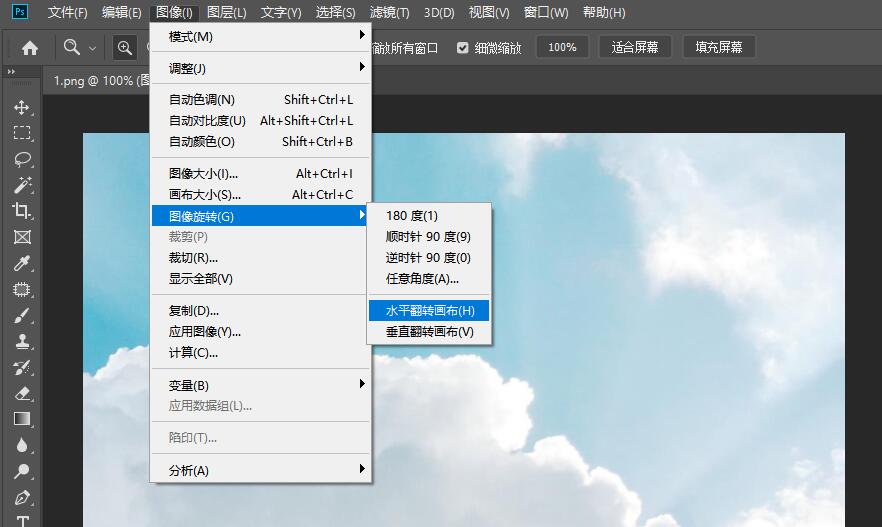Click the Home icon in options bar
This screenshot has width=882, height=527.
[30, 48]
